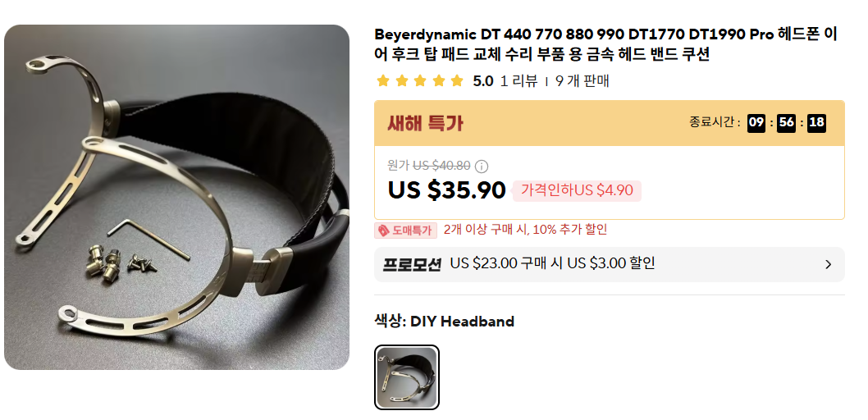Click the countdown seconds box showing 18
The height and width of the screenshot is (420, 868).
(x=816, y=123)
